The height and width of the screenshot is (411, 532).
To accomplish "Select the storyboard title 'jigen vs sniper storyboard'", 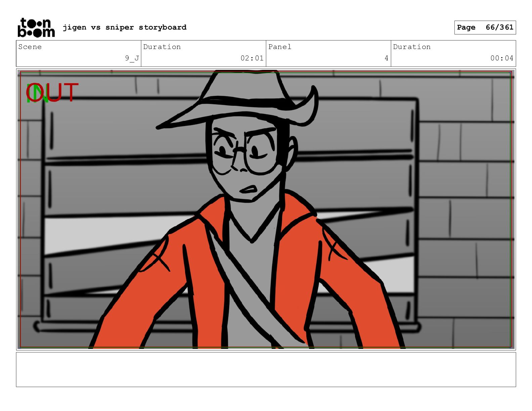I will tap(125, 27).
